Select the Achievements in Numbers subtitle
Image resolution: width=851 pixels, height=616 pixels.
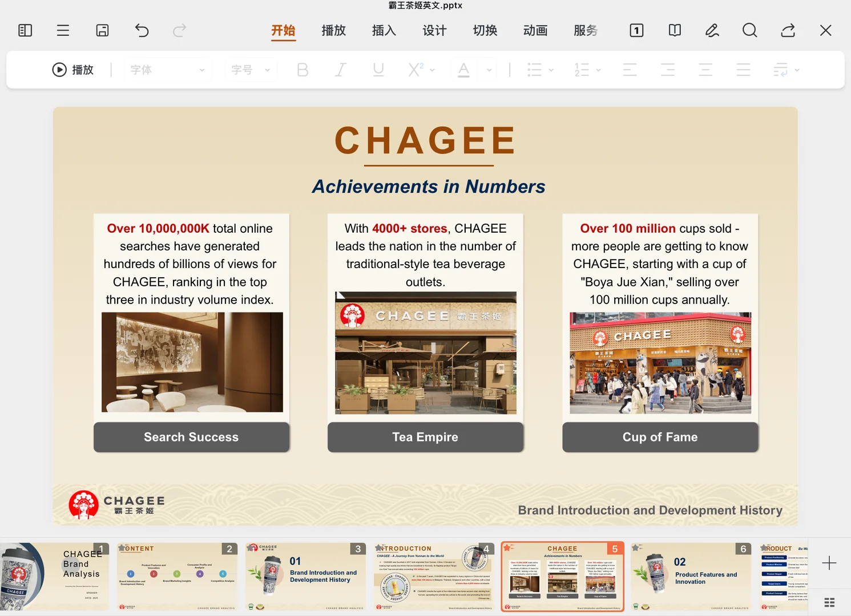[429, 187]
